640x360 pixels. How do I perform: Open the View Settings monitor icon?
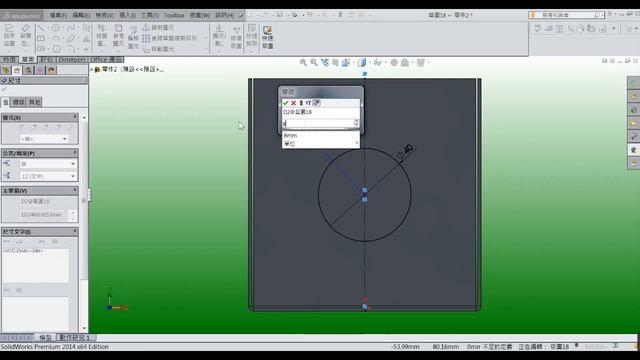(421, 62)
